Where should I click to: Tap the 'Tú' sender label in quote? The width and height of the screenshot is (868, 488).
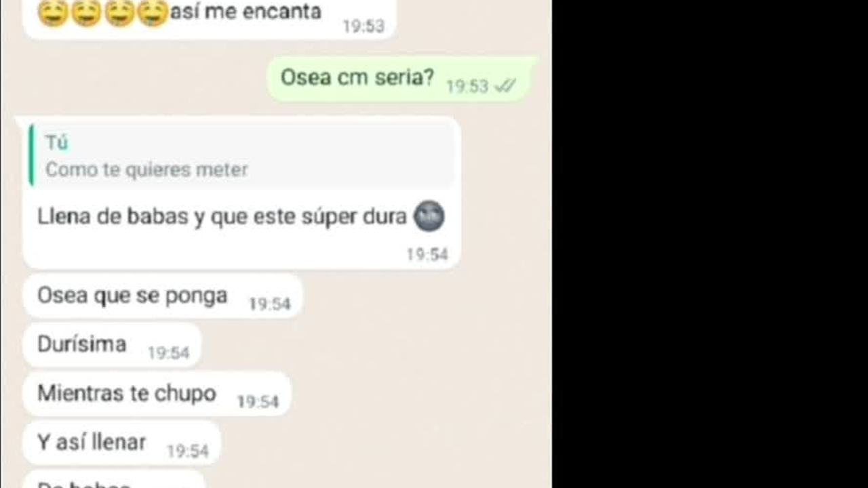(x=56, y=143)
